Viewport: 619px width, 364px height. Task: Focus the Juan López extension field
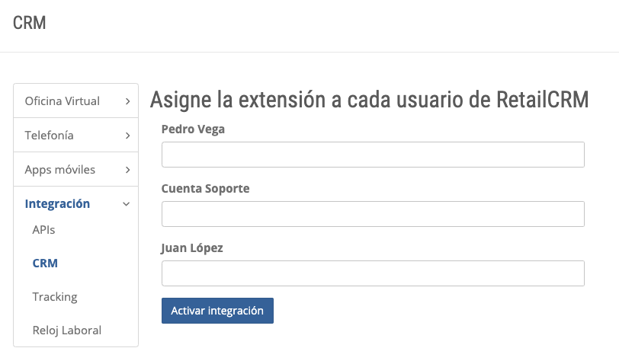click(x=373, y=273)
